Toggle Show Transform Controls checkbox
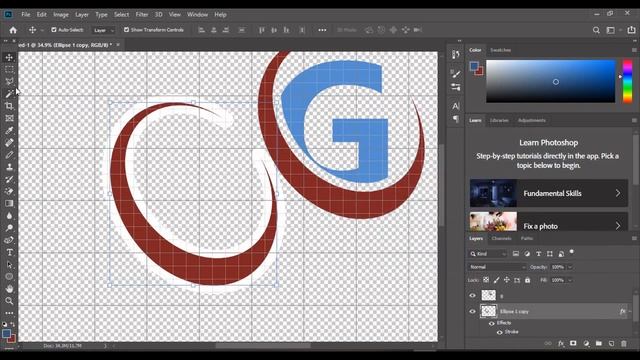 (127, 30)
